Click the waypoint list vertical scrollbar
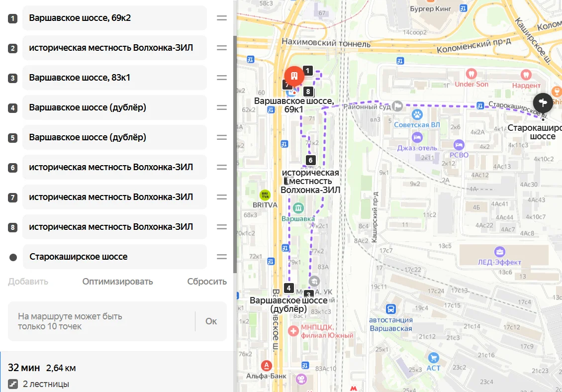Viewport: 562px width, 392px height. [235, 154]
